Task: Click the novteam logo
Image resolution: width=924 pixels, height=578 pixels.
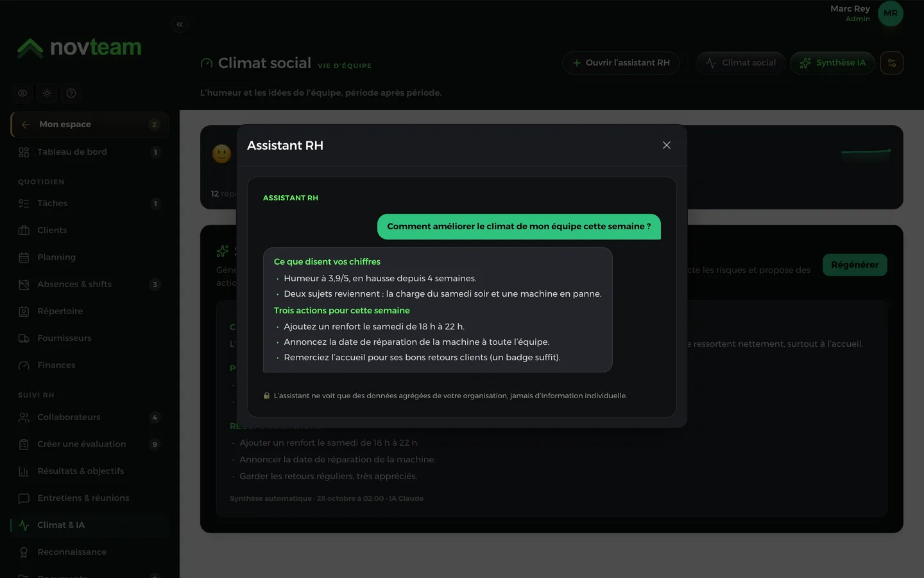Action: point(80,48)
